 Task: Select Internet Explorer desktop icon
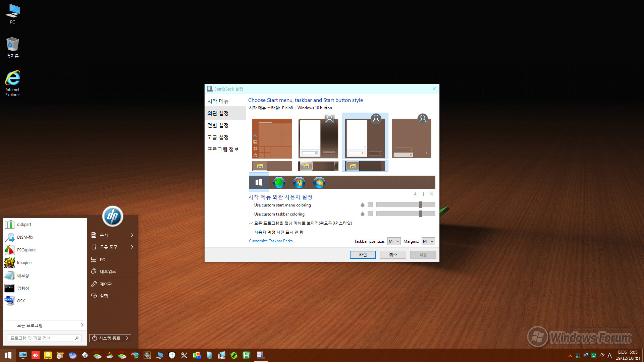12,83
